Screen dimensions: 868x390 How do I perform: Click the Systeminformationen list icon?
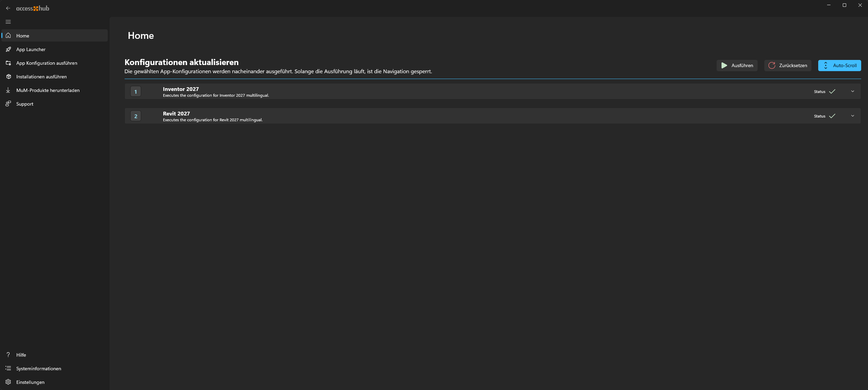pos(8,368)
